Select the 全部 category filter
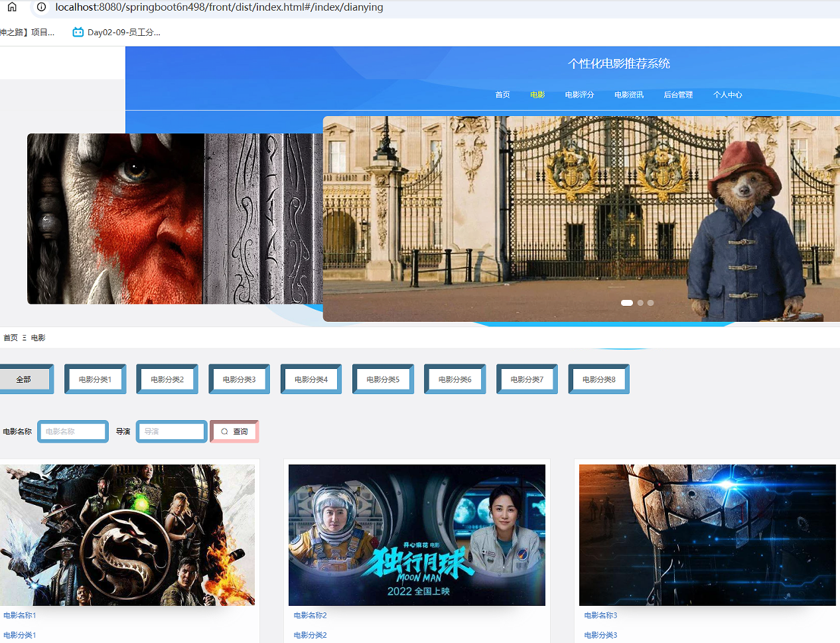 pos(25,379)
